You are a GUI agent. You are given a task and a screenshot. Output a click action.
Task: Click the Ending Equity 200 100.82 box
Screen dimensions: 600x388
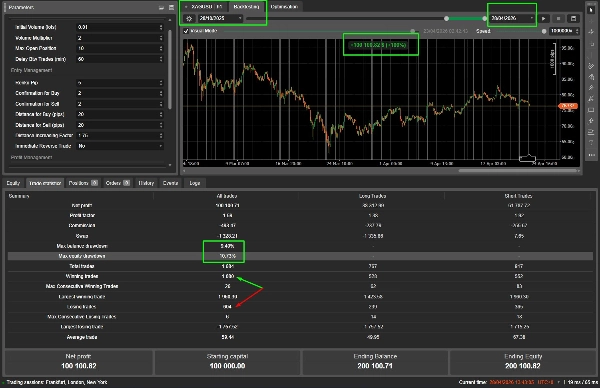[523, 362]
